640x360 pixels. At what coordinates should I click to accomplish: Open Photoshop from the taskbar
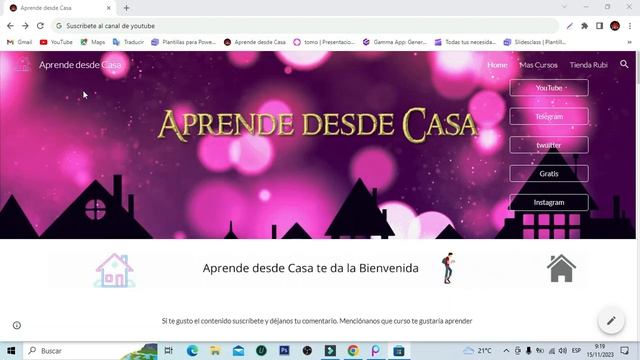point(284,351)
